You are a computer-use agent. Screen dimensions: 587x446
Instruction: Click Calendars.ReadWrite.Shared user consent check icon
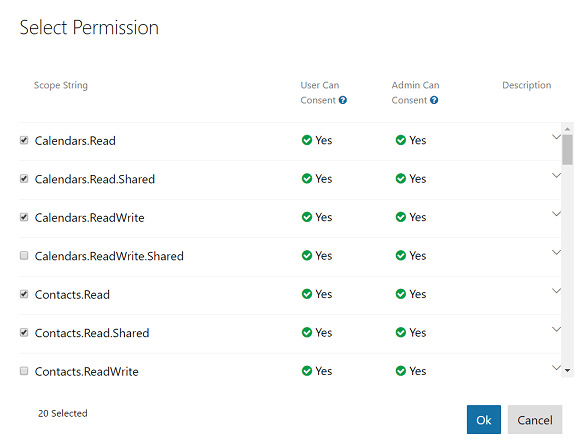point(307,255)
